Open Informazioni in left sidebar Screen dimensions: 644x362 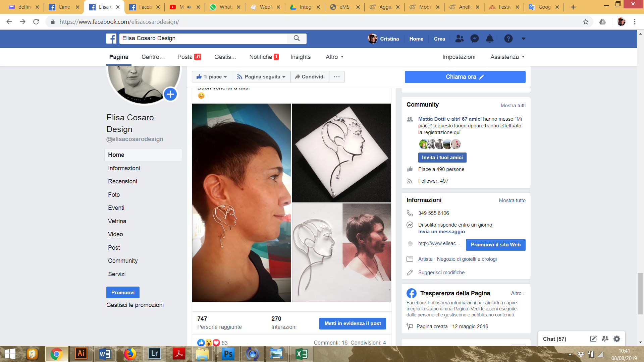[124, 168]
